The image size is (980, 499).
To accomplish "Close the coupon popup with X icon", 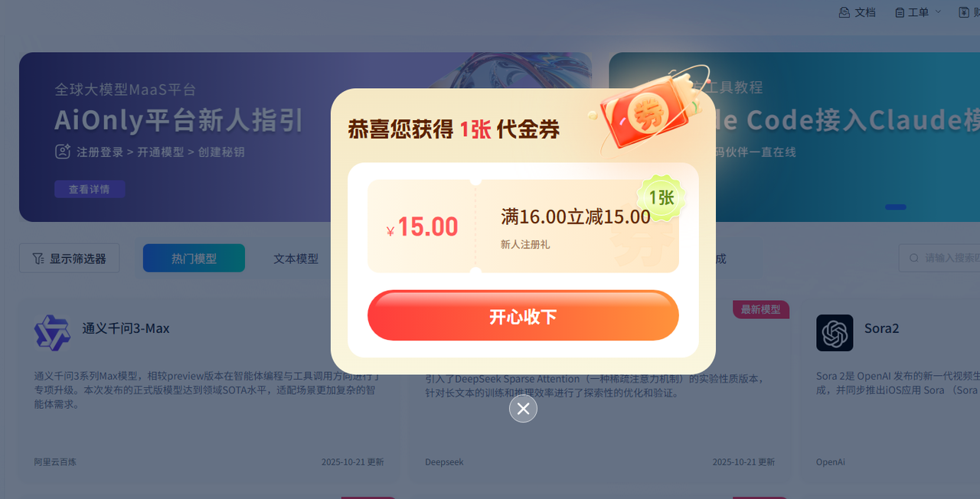I will pos(523,409).
